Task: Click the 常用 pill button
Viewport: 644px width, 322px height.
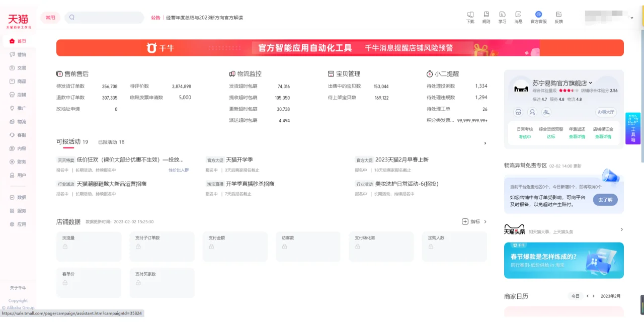Action: coord(50,17)
